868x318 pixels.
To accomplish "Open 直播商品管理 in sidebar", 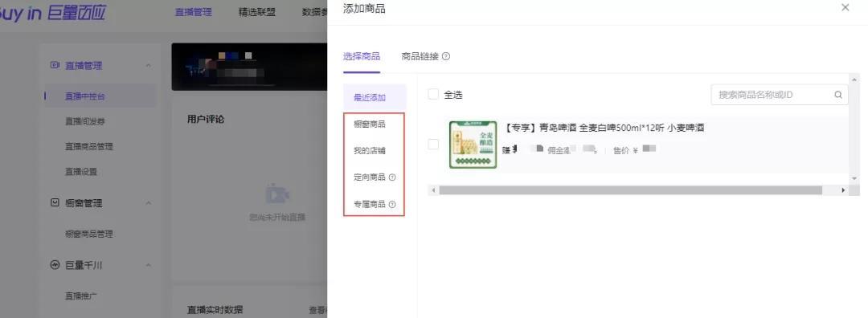I will point(89,147).
